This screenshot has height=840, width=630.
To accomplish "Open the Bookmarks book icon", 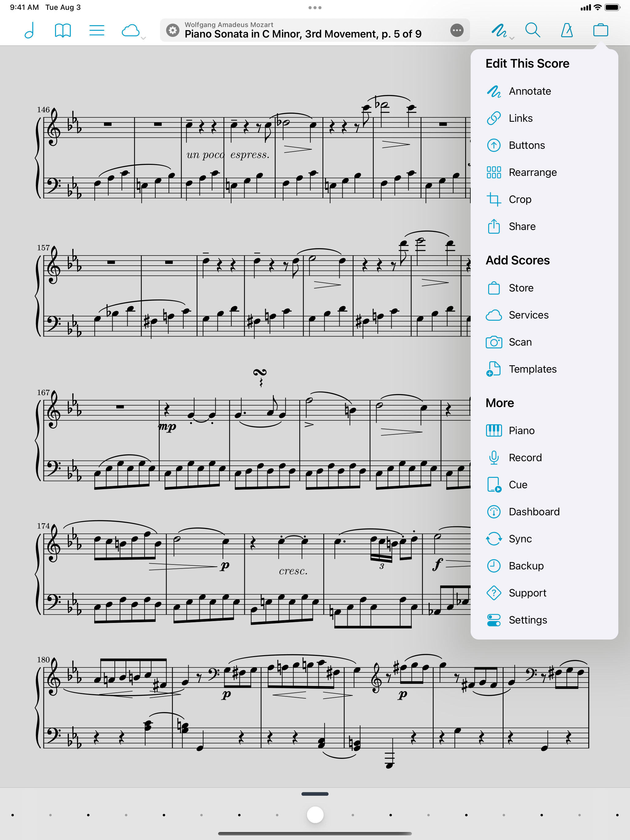I will [x=63, y=30].
